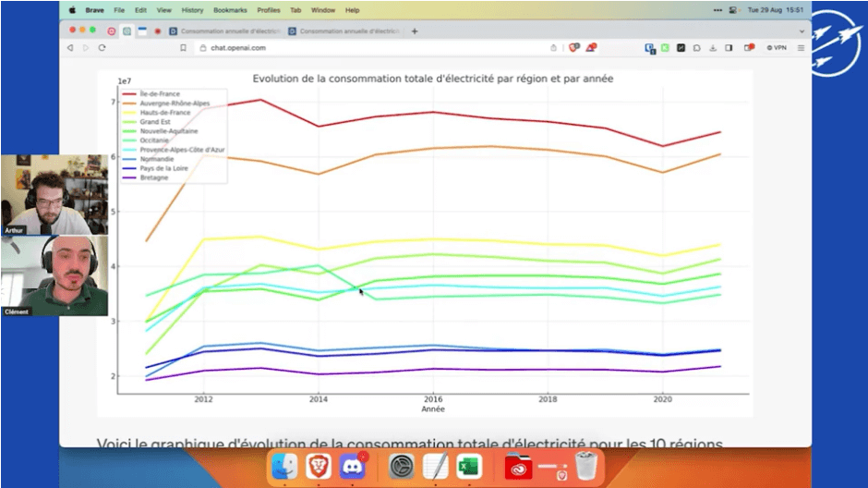Click the chat.openai.com address bar
This screenshot has width=868, height=488.
tap(231, 48)
